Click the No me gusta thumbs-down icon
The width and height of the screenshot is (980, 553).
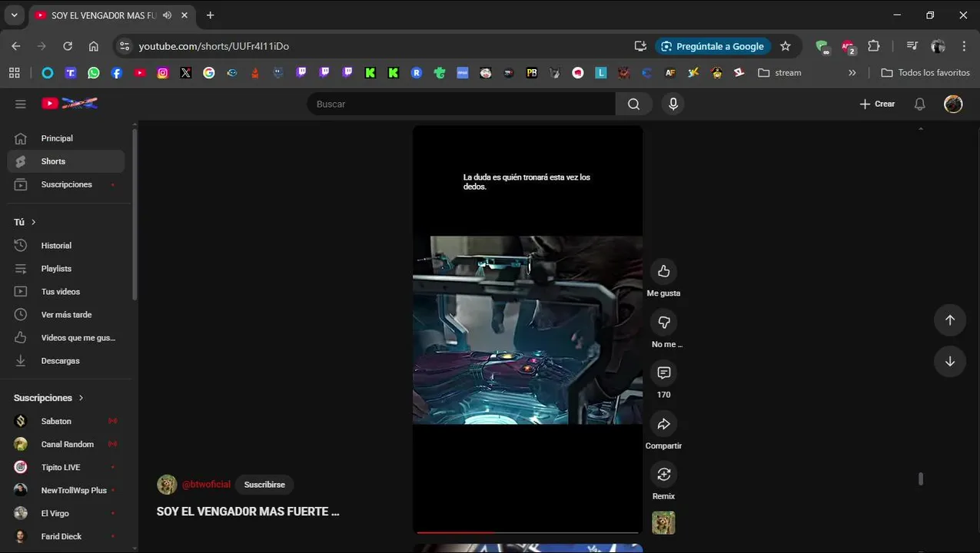coord(663,322)
